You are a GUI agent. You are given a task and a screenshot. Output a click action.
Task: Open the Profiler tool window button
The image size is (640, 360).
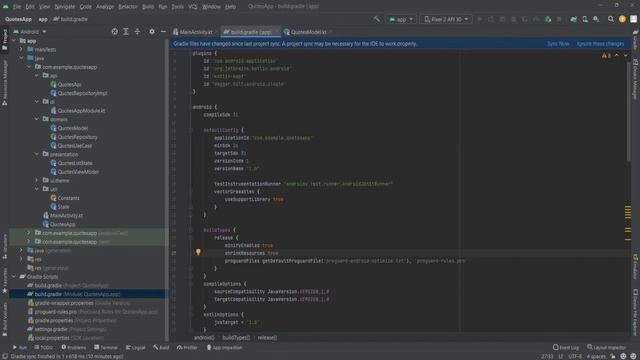pos(187,347)
